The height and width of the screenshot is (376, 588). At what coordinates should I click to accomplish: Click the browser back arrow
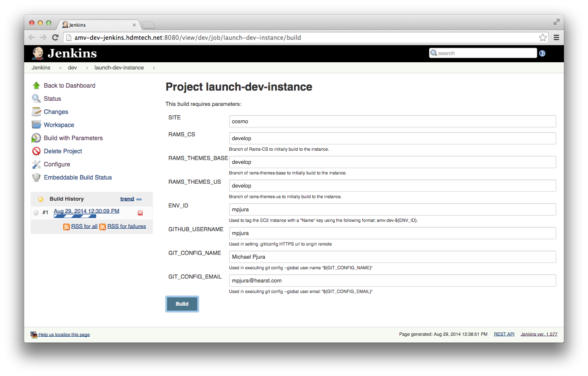31,37
